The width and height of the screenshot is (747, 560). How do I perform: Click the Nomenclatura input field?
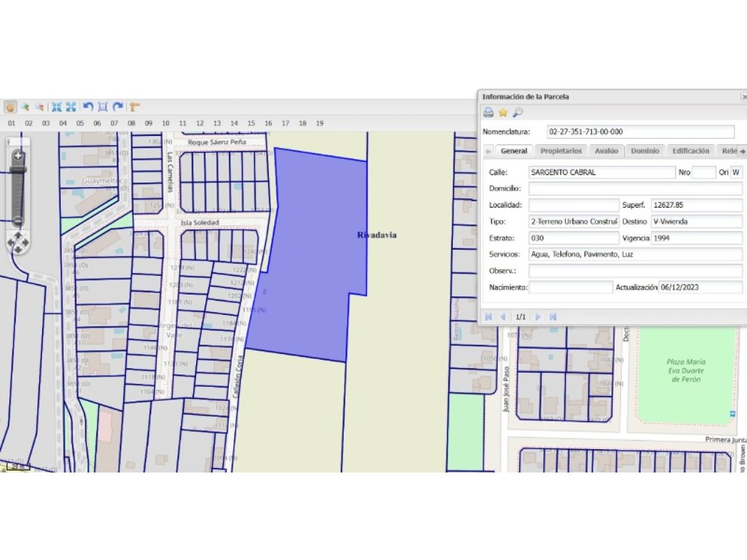click(x=640, y=132)
